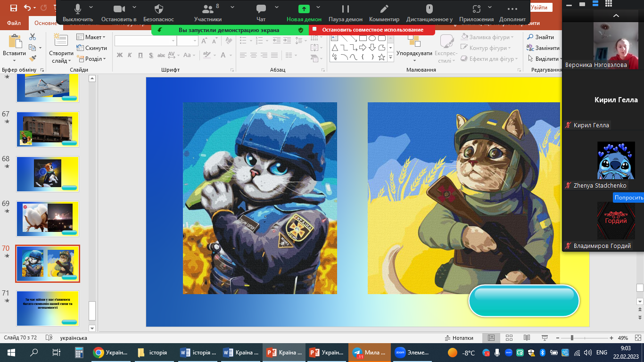
Task: Click the save icon in the title bar
Action: 14,8
